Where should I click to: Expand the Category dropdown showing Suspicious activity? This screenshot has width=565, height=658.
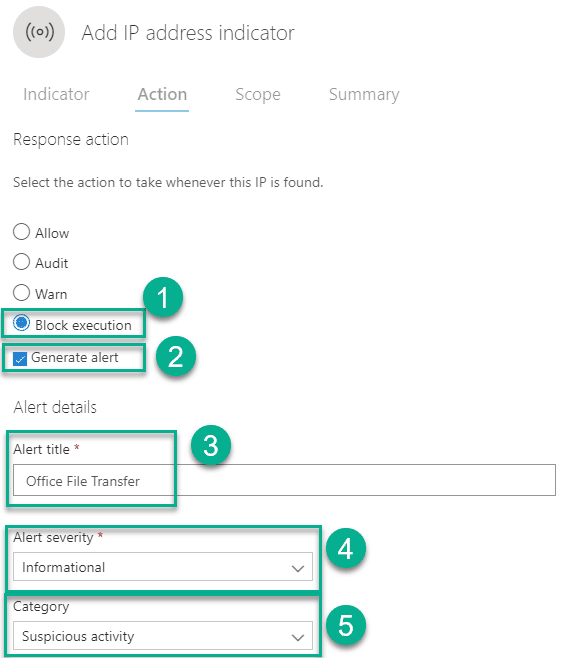coord(163,635)
